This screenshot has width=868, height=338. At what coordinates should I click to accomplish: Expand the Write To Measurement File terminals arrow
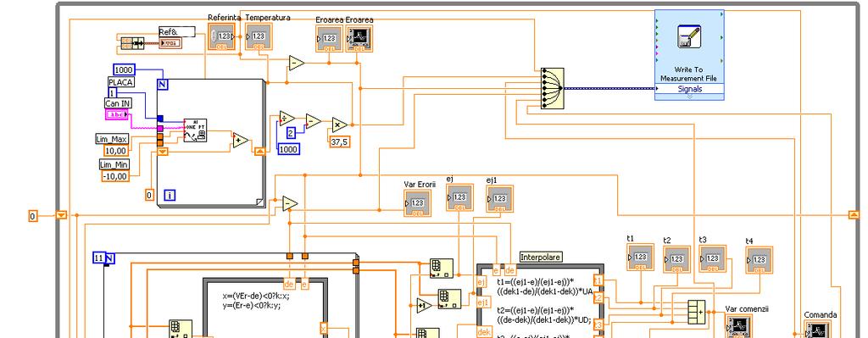tap(689, 97)
